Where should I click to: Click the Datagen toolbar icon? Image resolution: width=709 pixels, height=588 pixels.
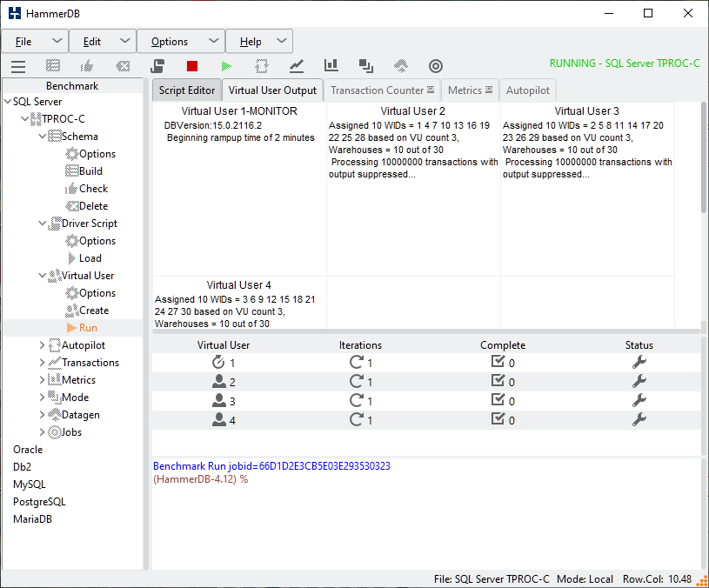tap(401, 66)
